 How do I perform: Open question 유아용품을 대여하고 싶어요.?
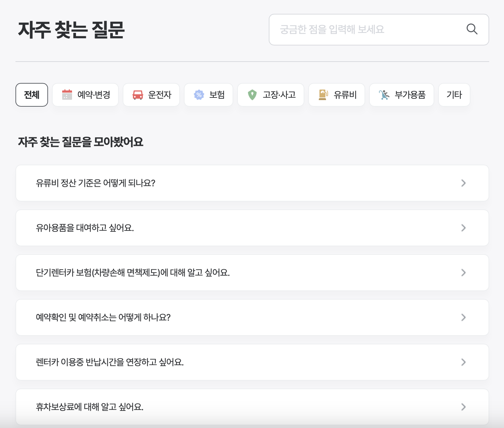click(252, 228)
